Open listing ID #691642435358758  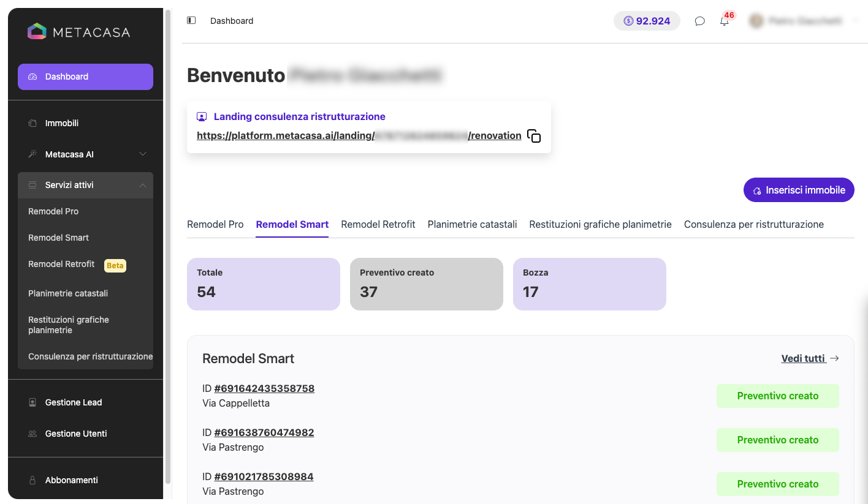[264, 388]
